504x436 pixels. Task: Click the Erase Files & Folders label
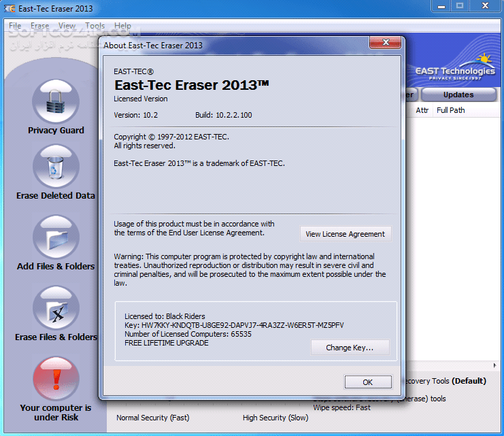coord(56,337)
